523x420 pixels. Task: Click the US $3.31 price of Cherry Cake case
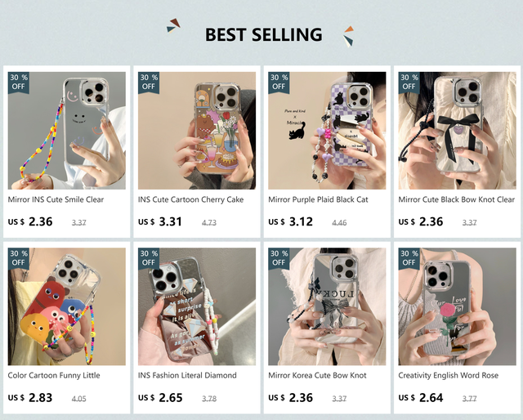[x=160, y=221]
